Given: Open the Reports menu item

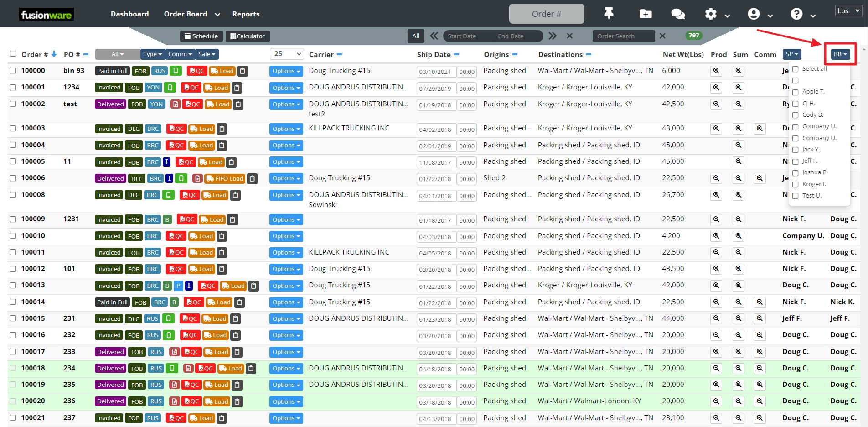Looking at the screenshot, I should point(246,14).
